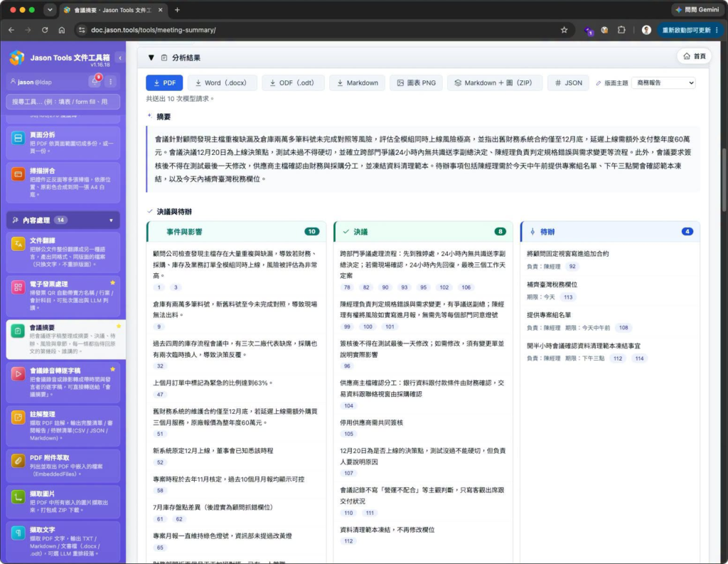
Task: Collapse the 分析結果 section triangle
Action: (x=151, y=58)
